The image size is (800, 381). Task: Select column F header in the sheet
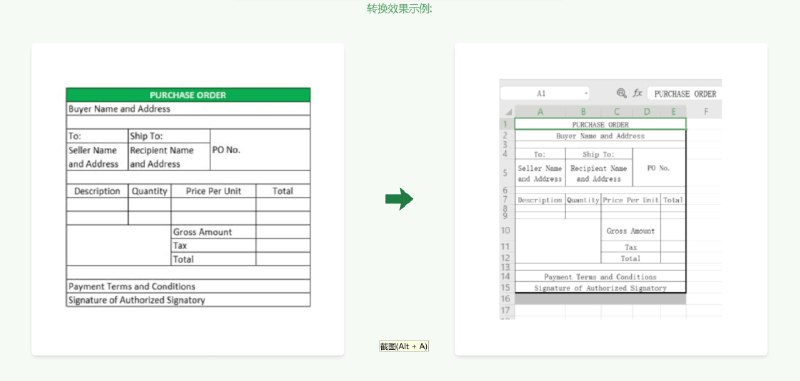[706, 112]
